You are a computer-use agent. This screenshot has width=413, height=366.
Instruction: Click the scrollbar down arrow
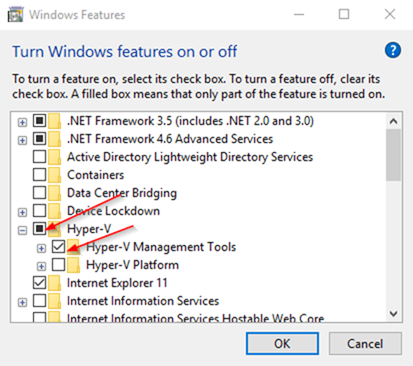click(x=394, y=314)
